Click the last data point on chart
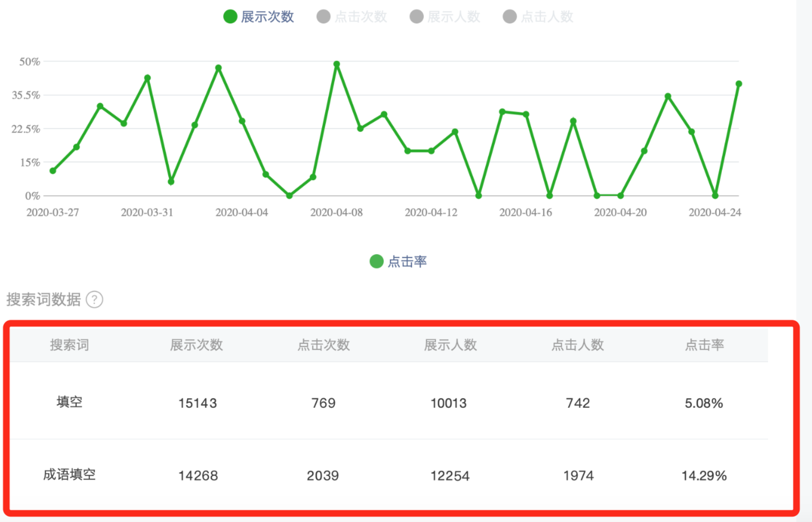The width and height of the screenshot is (812, 522). coord(739,84)
